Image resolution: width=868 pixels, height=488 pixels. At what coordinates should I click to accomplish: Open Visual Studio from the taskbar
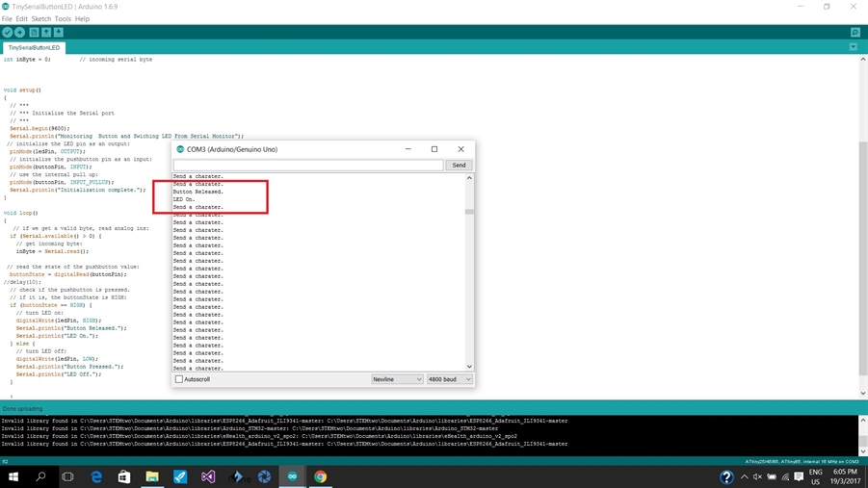[208, 476]
